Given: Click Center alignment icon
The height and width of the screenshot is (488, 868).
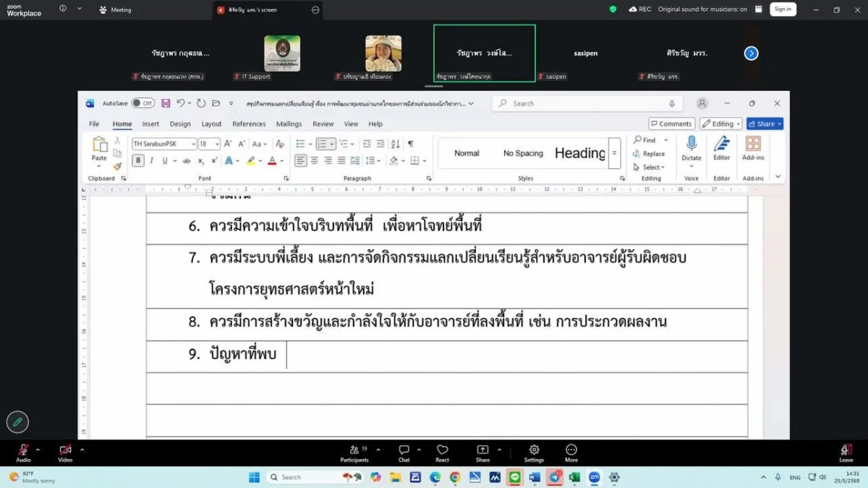Looking at the screenshot, I should 314,161.
